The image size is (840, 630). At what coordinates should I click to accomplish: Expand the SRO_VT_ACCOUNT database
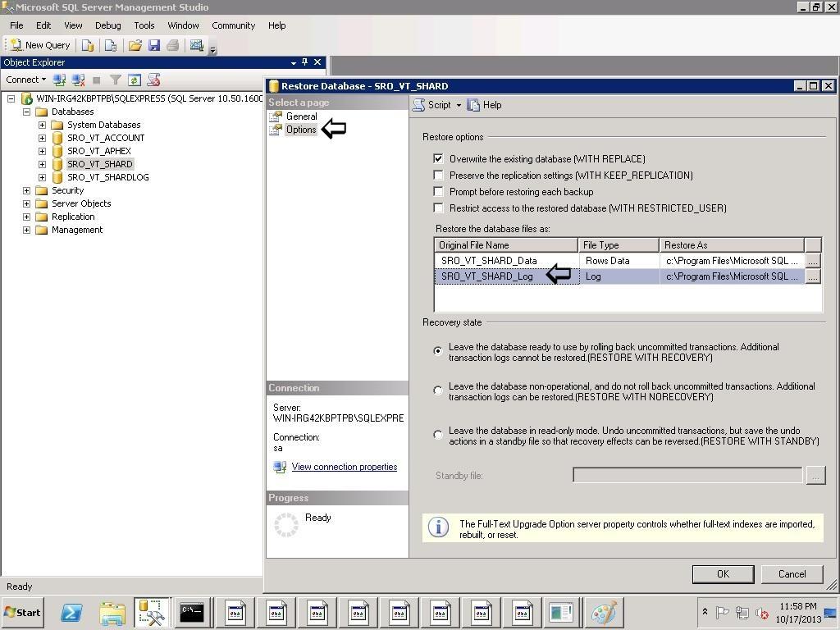42,138
